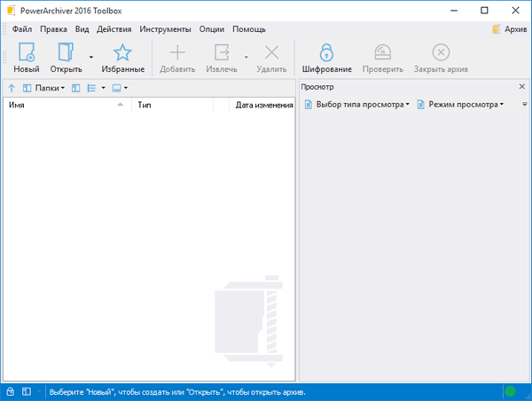
Task: Expand the Извлечь dropdown arrow
Action: tap(246, 57)
